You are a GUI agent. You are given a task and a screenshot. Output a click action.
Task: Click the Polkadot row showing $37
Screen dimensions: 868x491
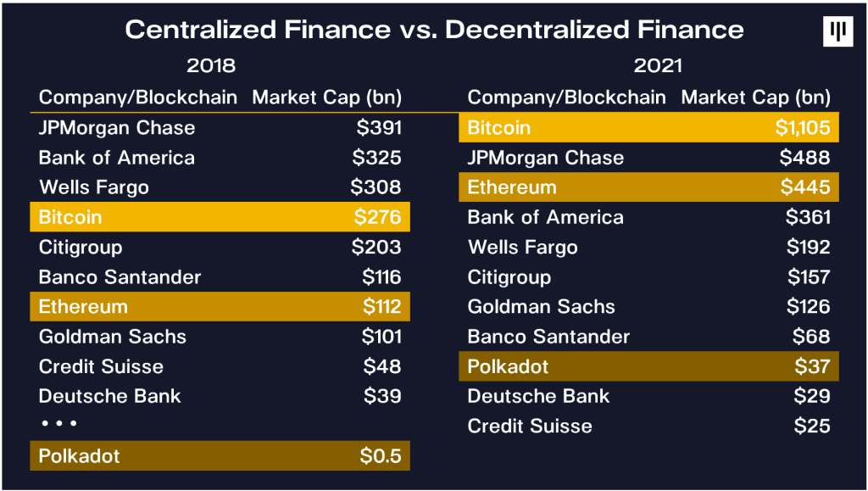tap(648, 366)
